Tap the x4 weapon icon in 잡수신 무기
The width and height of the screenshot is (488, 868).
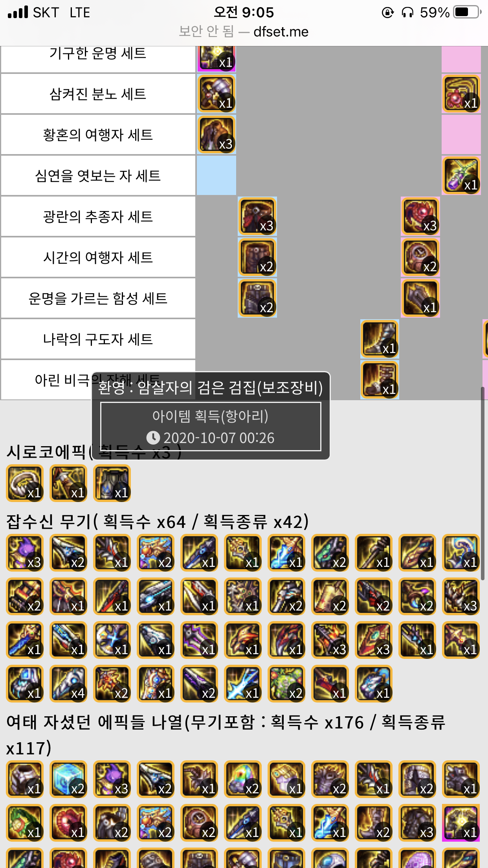pos(68,684)
